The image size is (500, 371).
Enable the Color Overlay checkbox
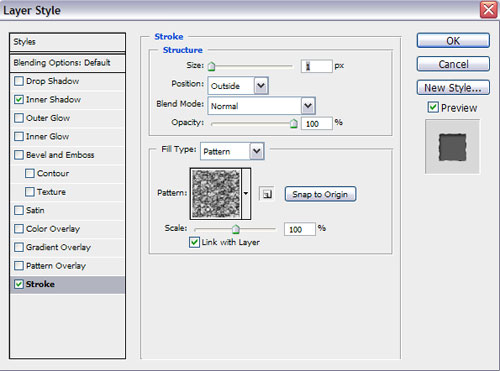(x=19, y=229)
